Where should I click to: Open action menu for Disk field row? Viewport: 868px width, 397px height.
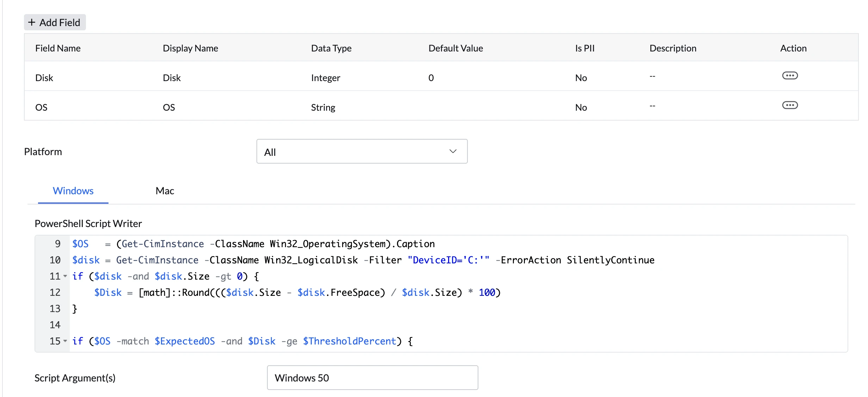point(790,75)
